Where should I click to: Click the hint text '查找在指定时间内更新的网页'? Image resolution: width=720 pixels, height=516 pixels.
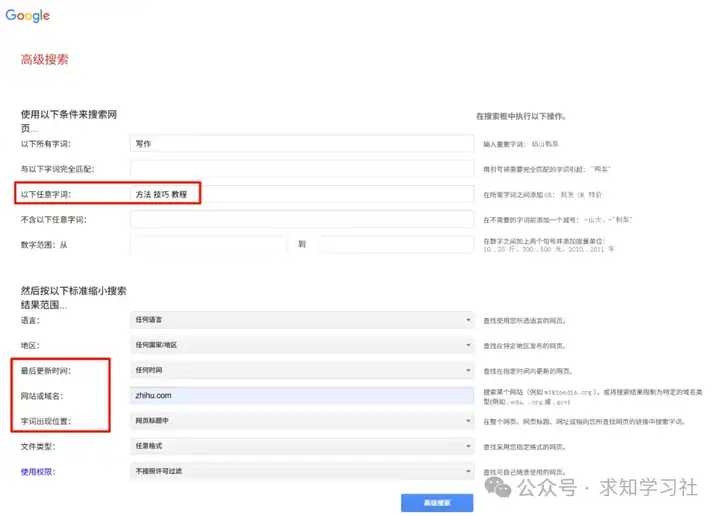(528, 371)
